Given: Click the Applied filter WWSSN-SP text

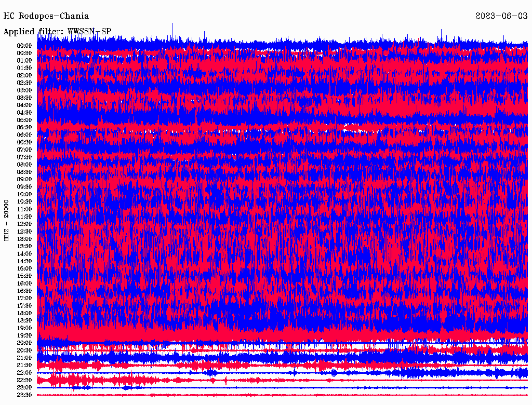Looking at the screenshot, I should [57, 32].
